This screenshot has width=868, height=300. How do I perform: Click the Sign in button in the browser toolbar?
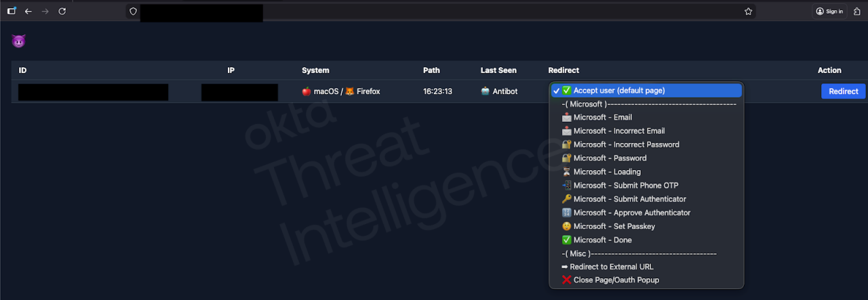click(x=829, y=12)
